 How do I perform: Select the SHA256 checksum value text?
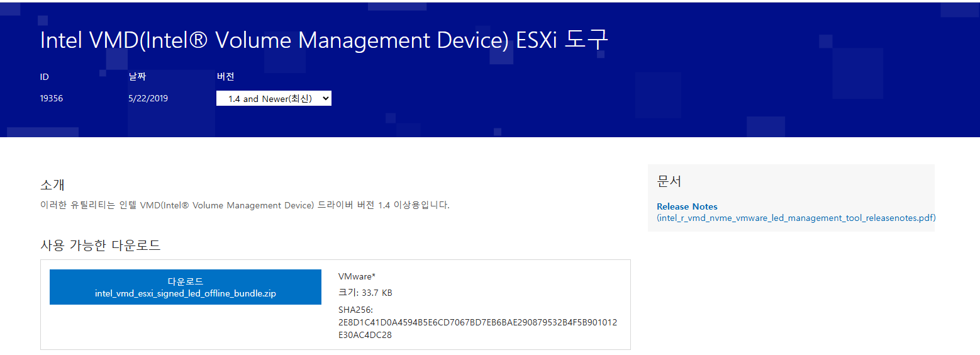[x=477, y=329]
